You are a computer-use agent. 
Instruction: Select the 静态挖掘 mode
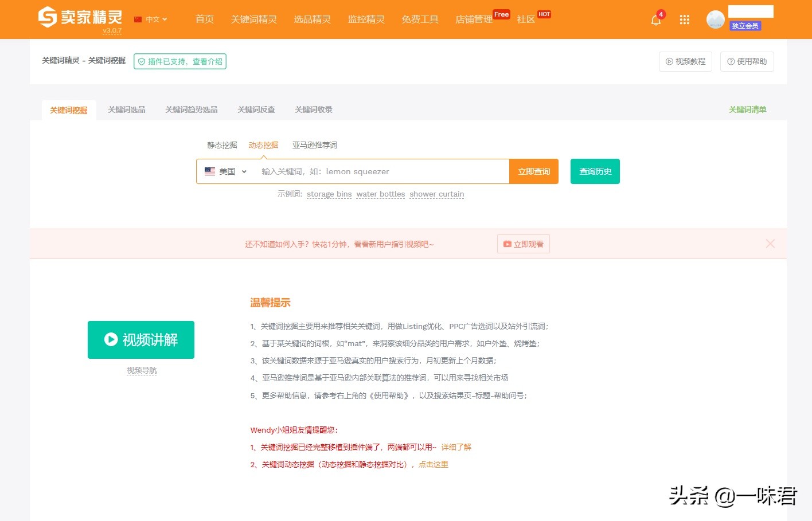coord(222,145)
